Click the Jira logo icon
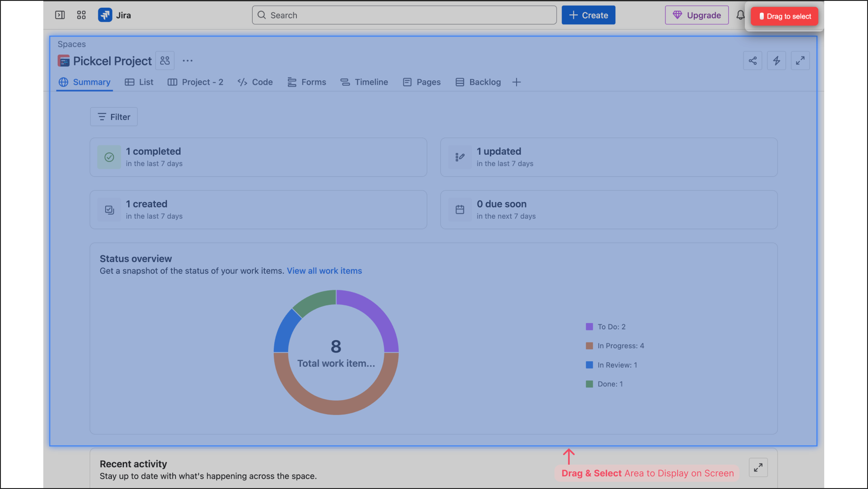Image resolution: width=868 pixels, height=489 pixels. (105, 15)
